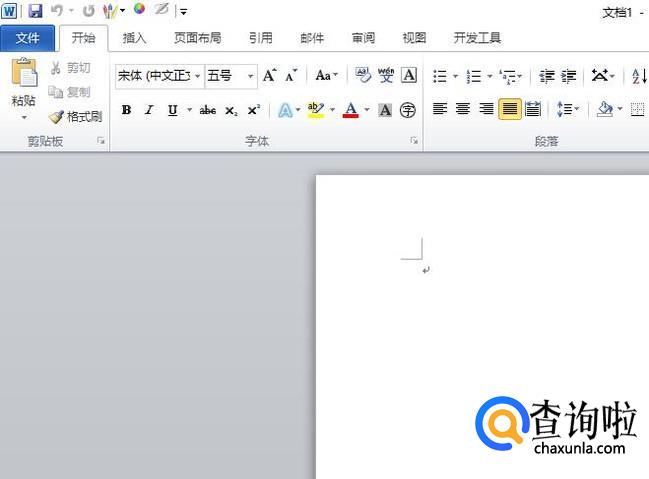Image resolution: width=649 pixels, height=479 pixels.
Task: Toggle Italic formatting
Action: click(149, 110)
